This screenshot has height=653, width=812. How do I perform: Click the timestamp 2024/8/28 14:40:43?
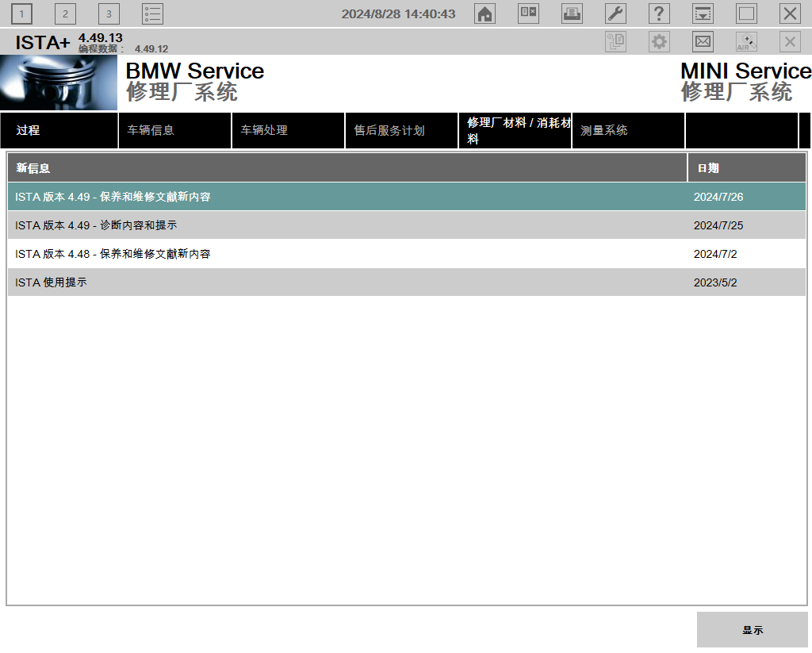398,14
